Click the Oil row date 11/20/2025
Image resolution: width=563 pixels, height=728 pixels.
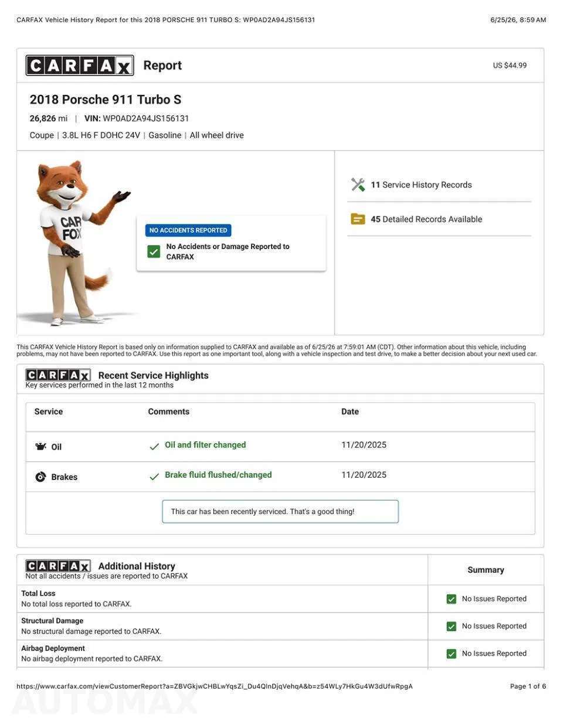(364, 445)
